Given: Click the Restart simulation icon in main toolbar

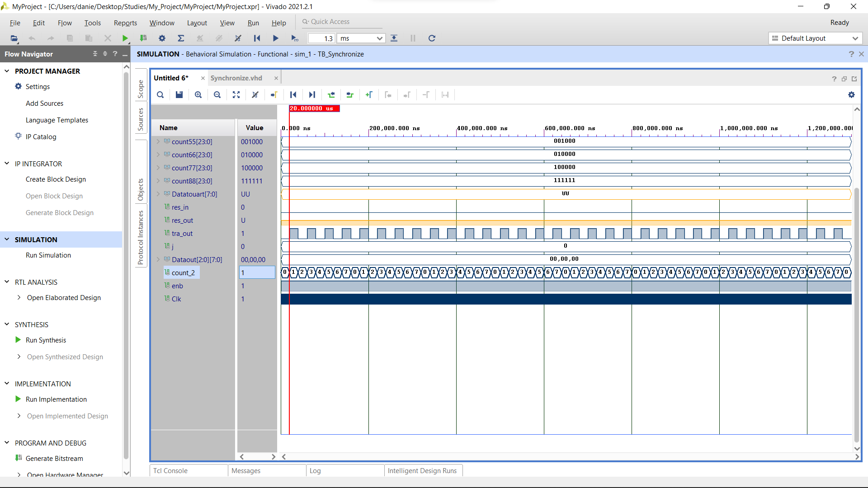Looking at the screenshot, I should (x=257, y=38).
